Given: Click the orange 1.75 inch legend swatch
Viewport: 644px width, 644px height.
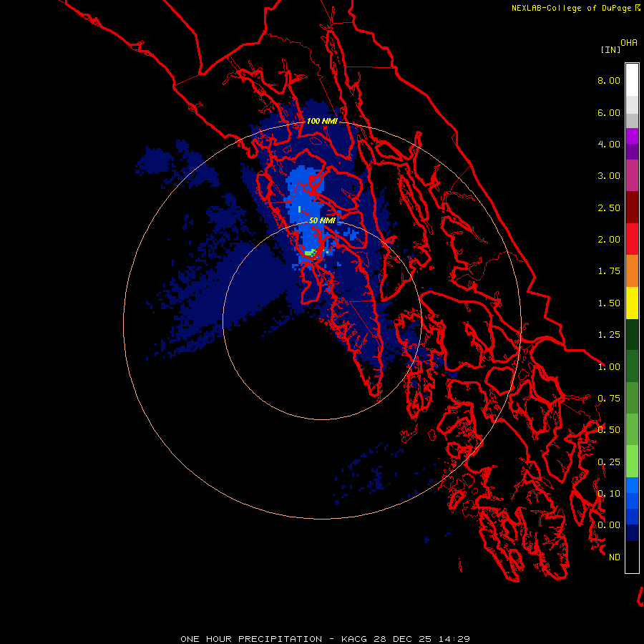Looking at the screenshot, I should tap(632, 271).
